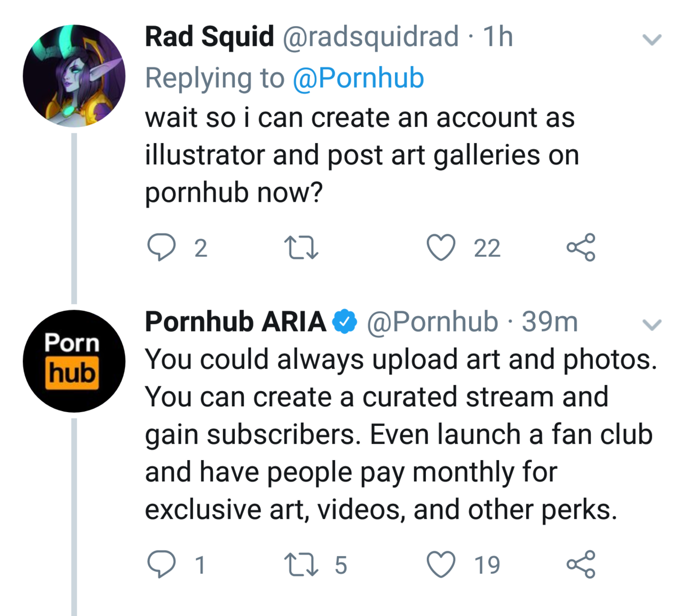This screenshot has height=616, width=683.
Task: Open options chevron on Rad Squid's tweet
Action: tap(652, 40)
